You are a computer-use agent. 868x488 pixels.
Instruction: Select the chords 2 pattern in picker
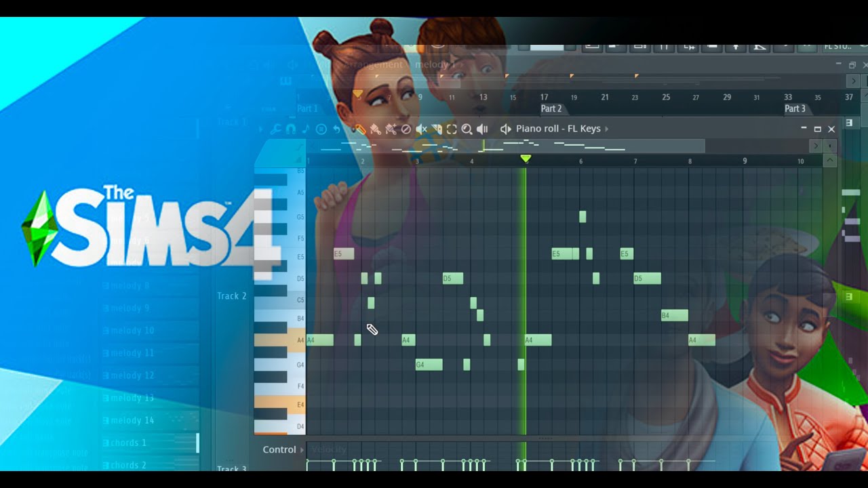click(125, 465)
